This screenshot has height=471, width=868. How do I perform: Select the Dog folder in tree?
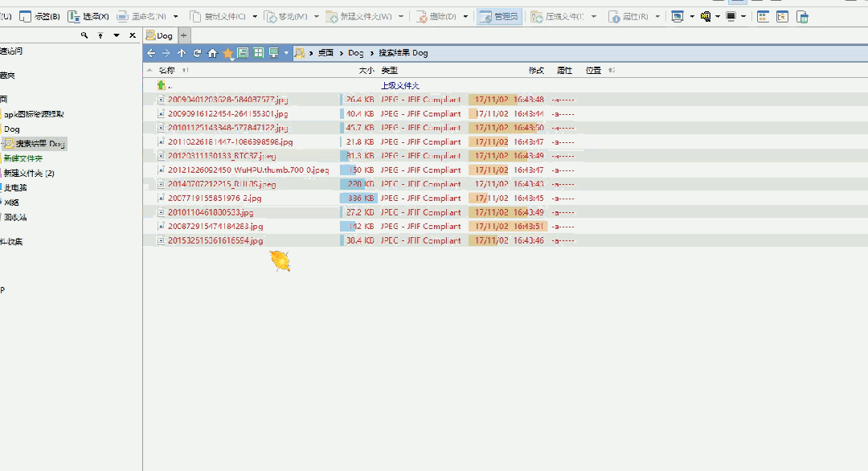11,129
